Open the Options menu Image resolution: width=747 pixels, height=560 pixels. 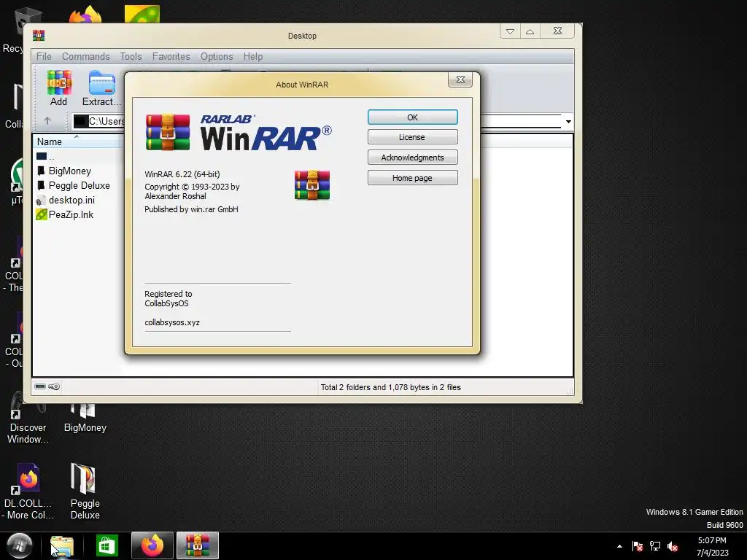coord(217,57)
